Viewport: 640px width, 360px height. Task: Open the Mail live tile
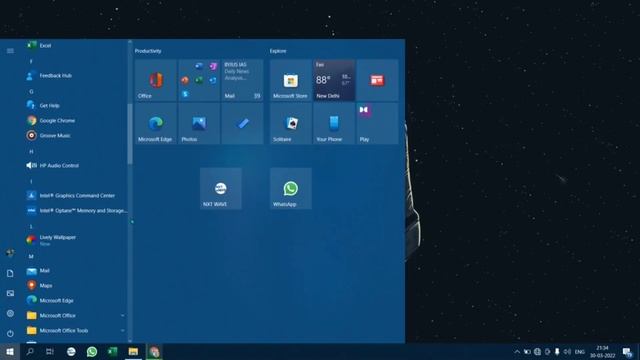pos(242,80)
